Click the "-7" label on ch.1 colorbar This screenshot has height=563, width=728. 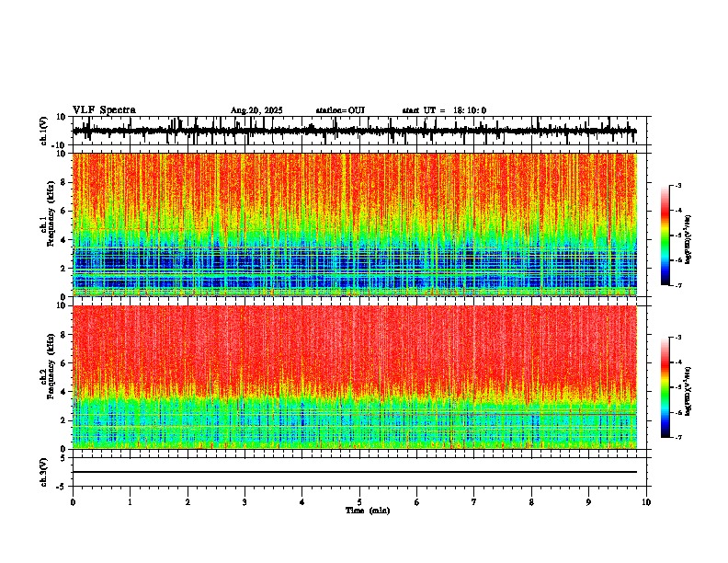click(677, 285)
